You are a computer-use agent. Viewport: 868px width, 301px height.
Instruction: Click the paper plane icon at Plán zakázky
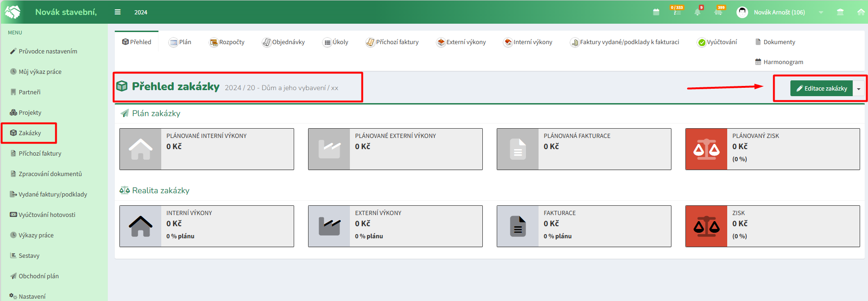tap(125, 113)
